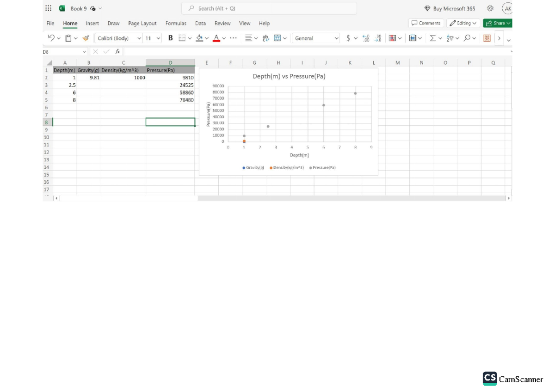Open the Borders dropdown arrow
This screenshot has height=392, width=555.
pos(189,38)
